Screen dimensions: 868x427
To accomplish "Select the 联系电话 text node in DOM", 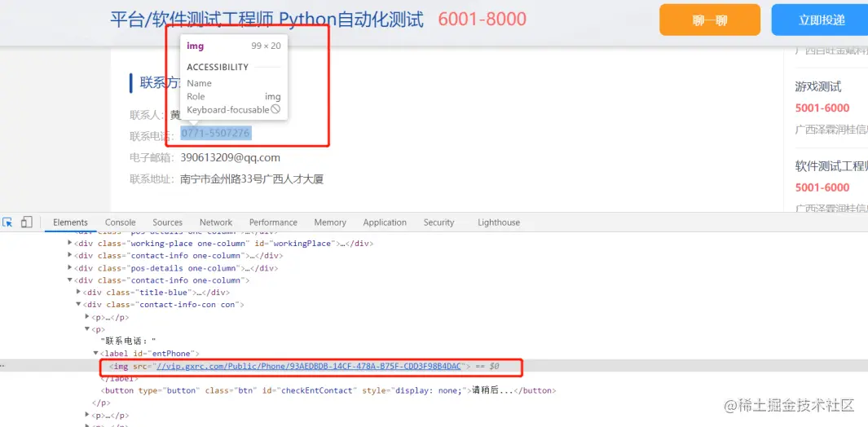I will coord(129,341).
